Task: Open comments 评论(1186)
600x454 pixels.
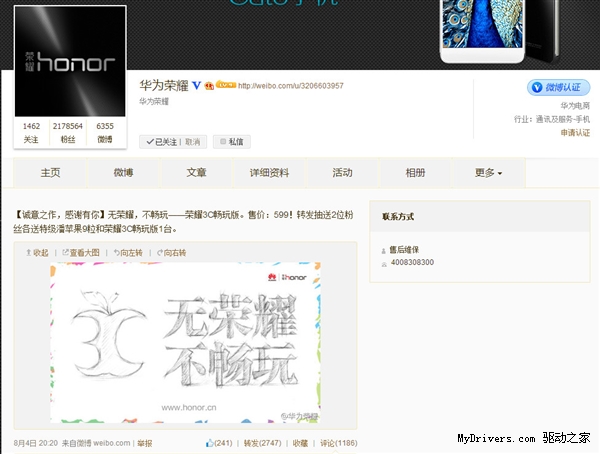Action: (339, 443)
